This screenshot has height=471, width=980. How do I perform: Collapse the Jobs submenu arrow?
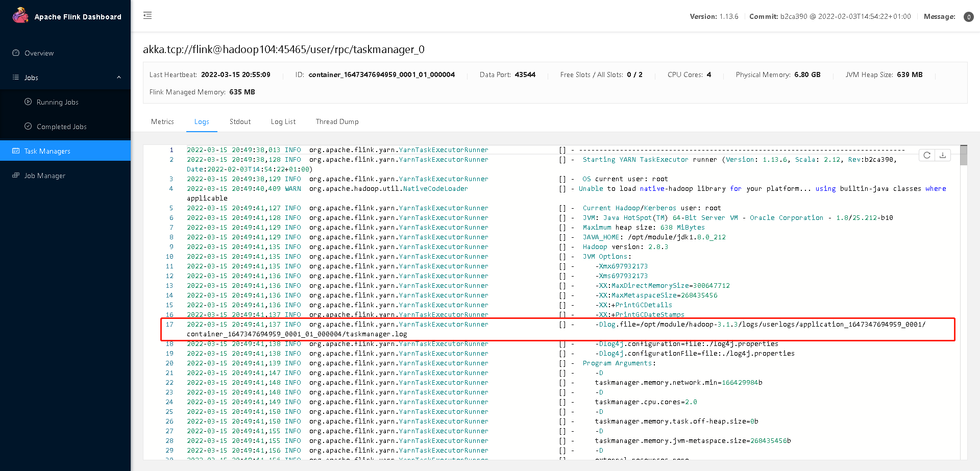point(119,78)
